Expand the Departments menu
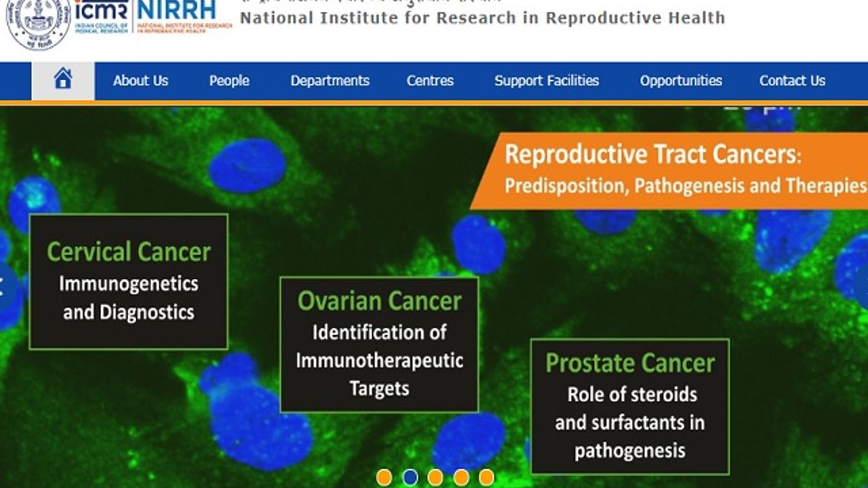Viewport: 868px width, 488px height. pyautogui.click(x=330, y=81)
